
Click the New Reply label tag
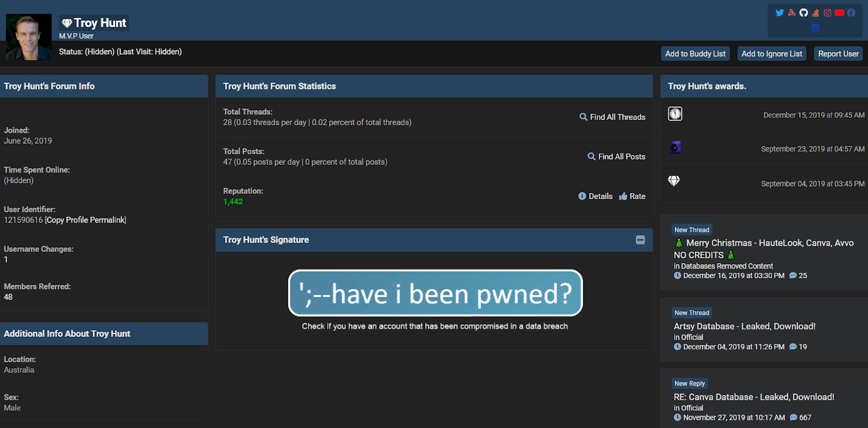(690, 383)
